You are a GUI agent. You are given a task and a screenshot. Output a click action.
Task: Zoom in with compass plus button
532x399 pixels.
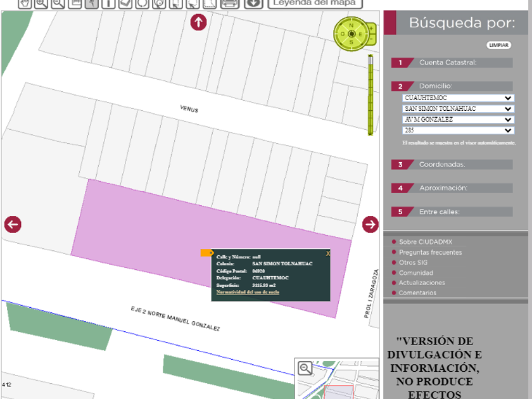tap(372, 29)
